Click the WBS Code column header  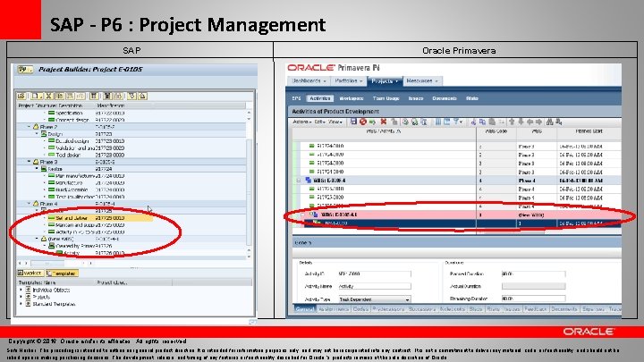[496, 131]
